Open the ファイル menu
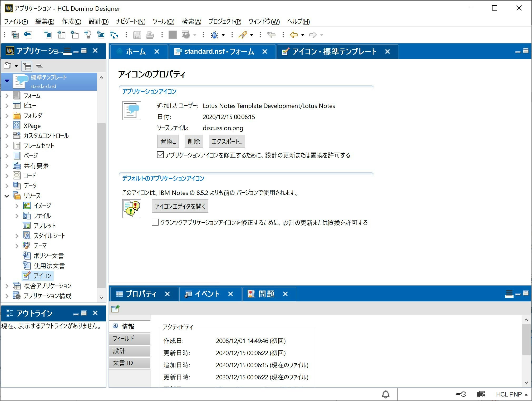 pos(16,21)
